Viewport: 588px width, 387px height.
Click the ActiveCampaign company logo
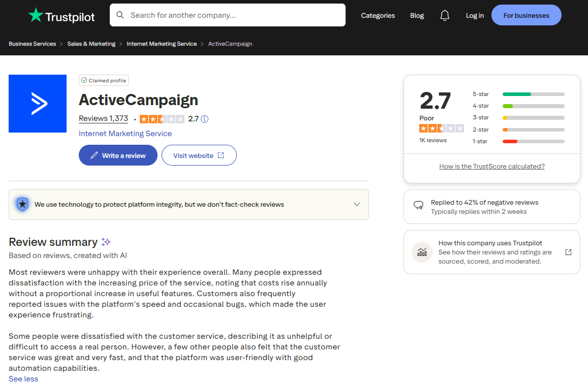(38, 104)
